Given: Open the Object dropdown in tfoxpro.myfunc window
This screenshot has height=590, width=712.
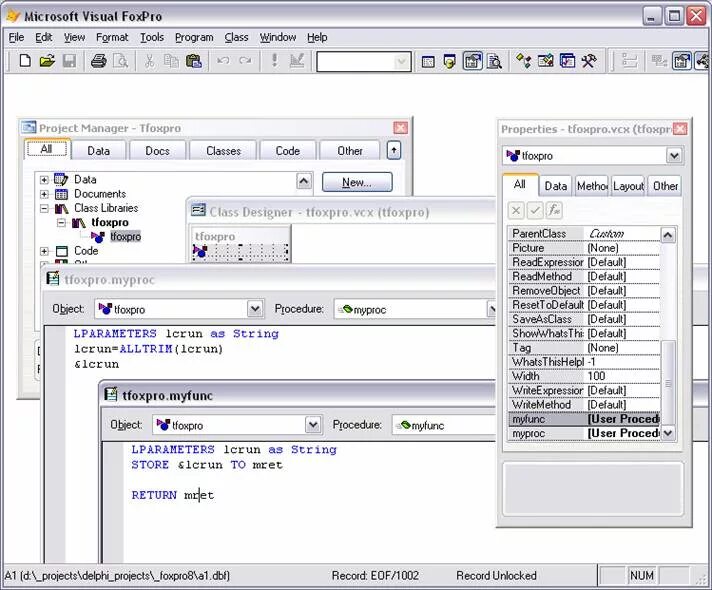Looking at the screenshot, I should click(312, 425).
